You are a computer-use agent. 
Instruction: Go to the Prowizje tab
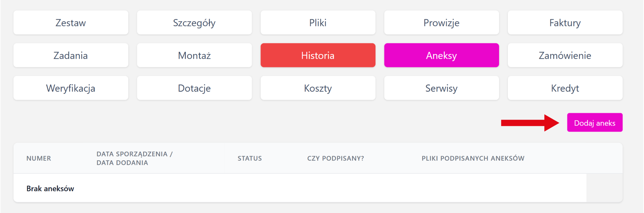click(441, 23)
